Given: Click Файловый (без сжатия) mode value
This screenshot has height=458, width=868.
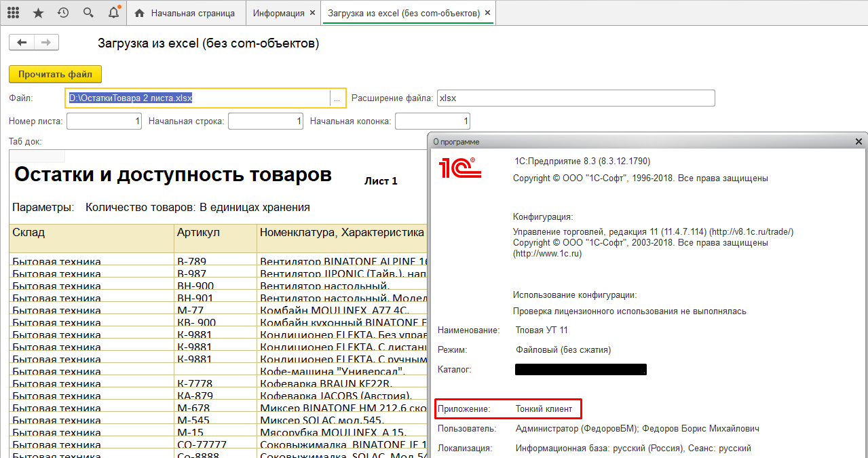Looking at the screenshot, I should click(563, 349).
